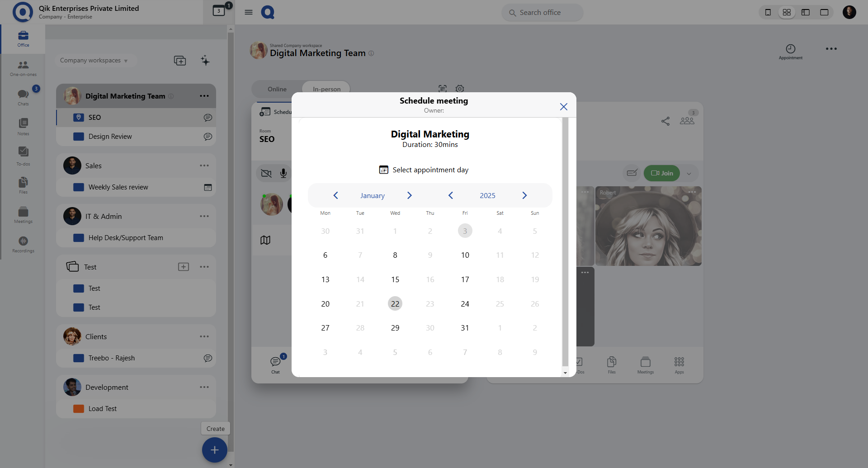Select January 22 on the calendar
This screenshot has height=468, width=868.
point(395,304)
